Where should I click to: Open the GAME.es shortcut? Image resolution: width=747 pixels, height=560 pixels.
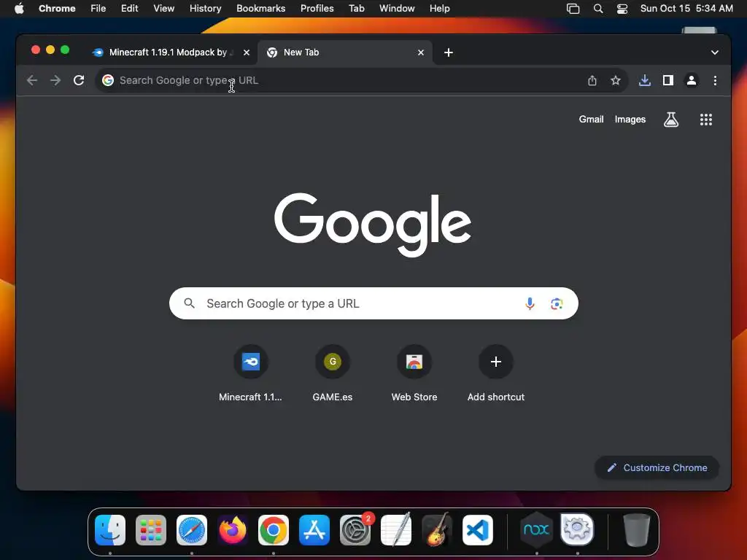pyautogui.click(x=333, y=374)
